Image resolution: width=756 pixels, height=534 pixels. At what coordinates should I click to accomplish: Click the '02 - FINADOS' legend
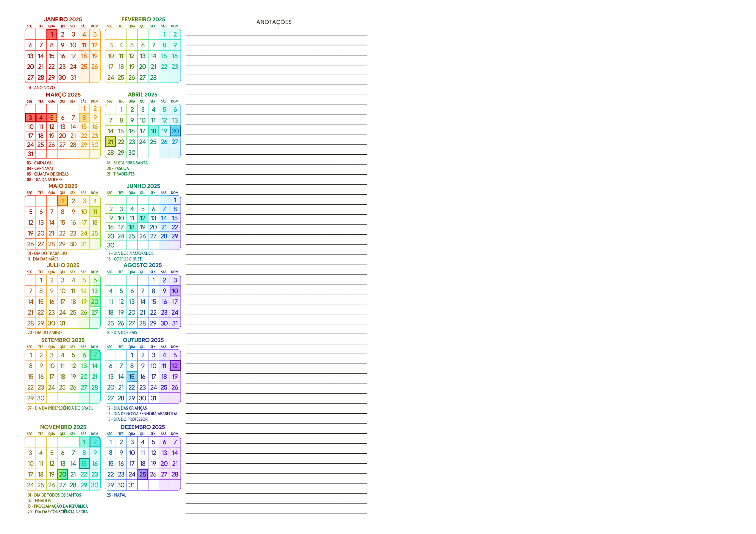[39, 501]
